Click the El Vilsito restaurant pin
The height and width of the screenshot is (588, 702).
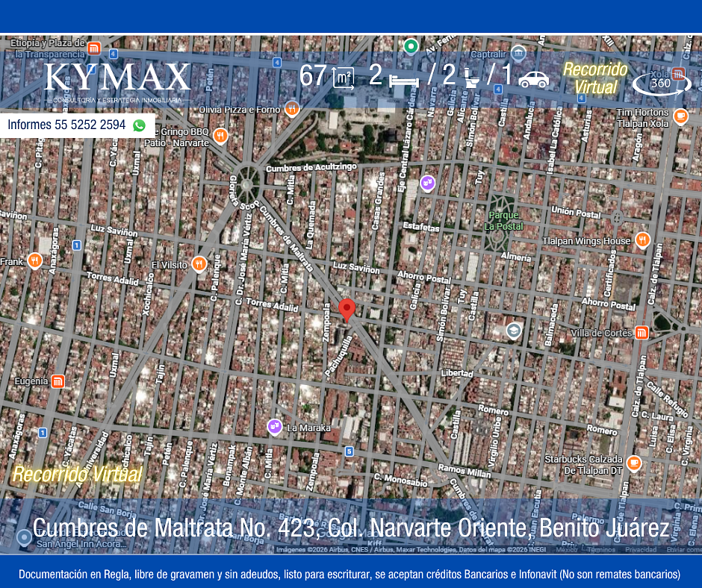tap(199, 264)
